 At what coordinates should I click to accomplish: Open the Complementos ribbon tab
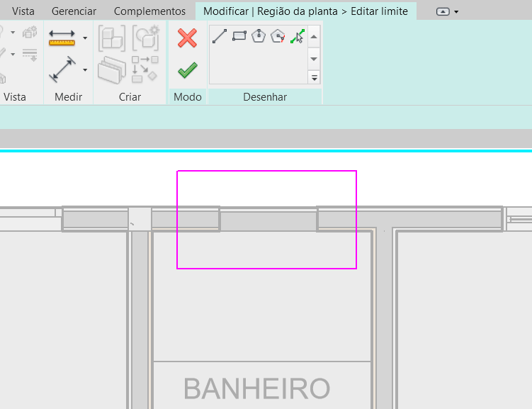[x=149, y=11]
